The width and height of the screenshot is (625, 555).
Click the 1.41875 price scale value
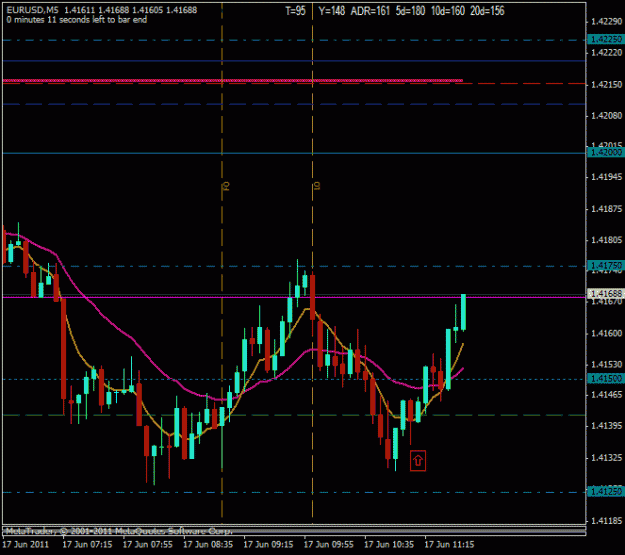point(606,209)
